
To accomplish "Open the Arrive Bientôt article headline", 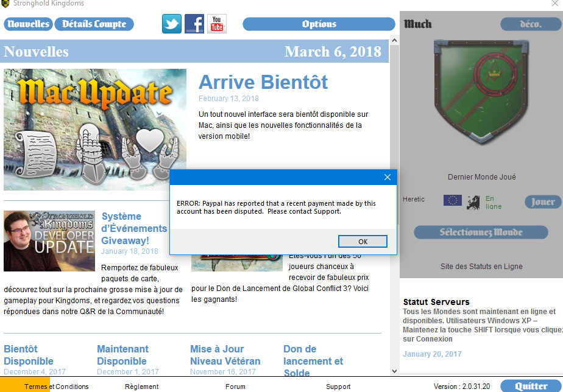I will pyautogui.click(x=263, y=82).
